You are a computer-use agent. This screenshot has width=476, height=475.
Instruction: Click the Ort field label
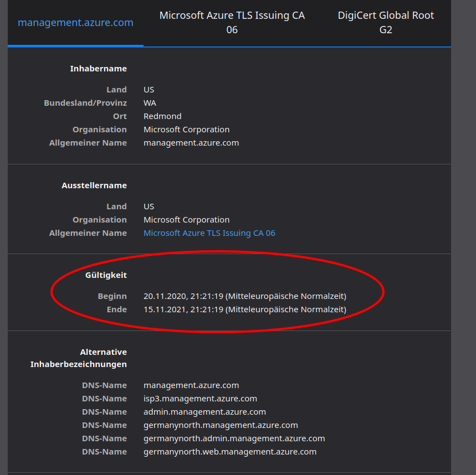120,116
